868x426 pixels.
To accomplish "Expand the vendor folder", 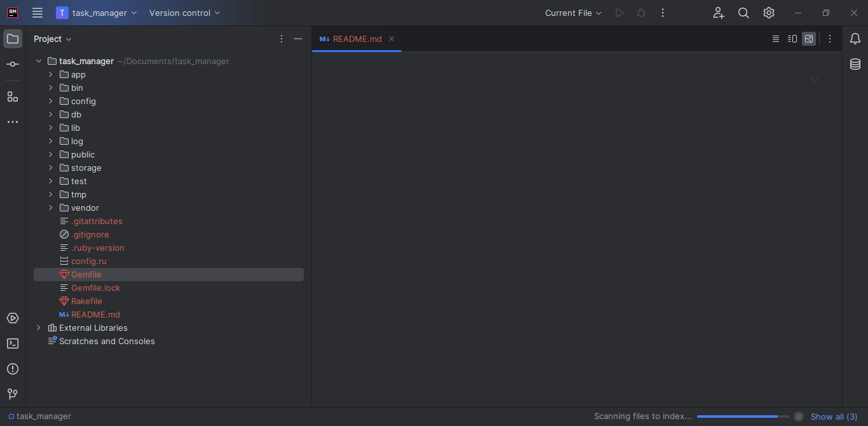I will (x=51, y=208).
